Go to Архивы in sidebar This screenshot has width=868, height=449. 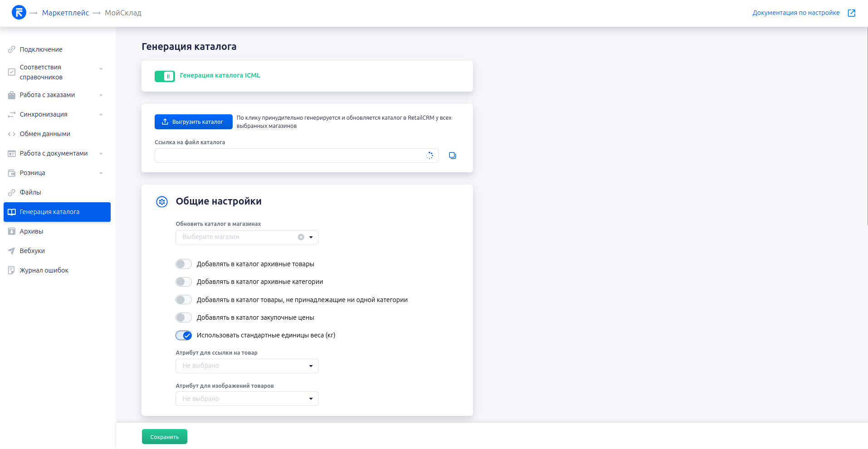coord(31,231)
